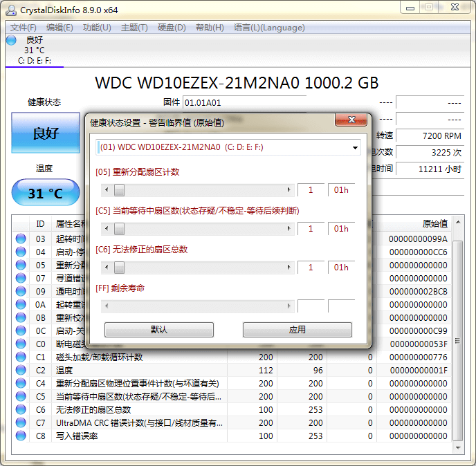The height and width of the screenshot is (466, 476).
Task: Click the status orb for row C0
Action: click(21, 344)
